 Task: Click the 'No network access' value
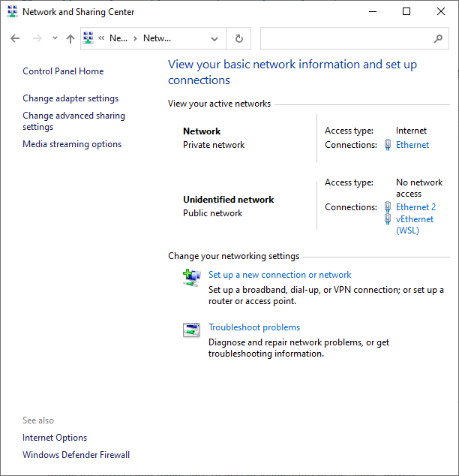coord(419,188)
